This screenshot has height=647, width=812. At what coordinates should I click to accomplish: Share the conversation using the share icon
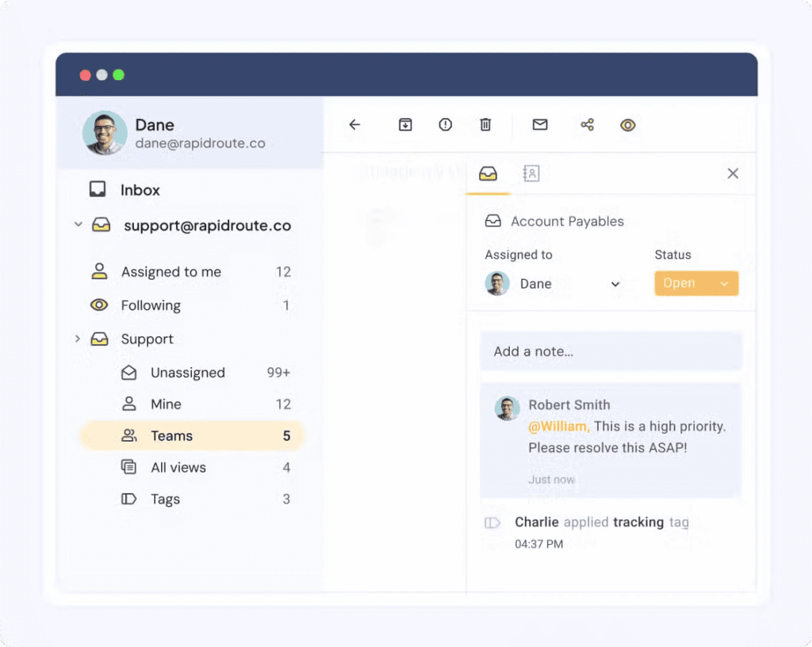click(x=587, y=124)
